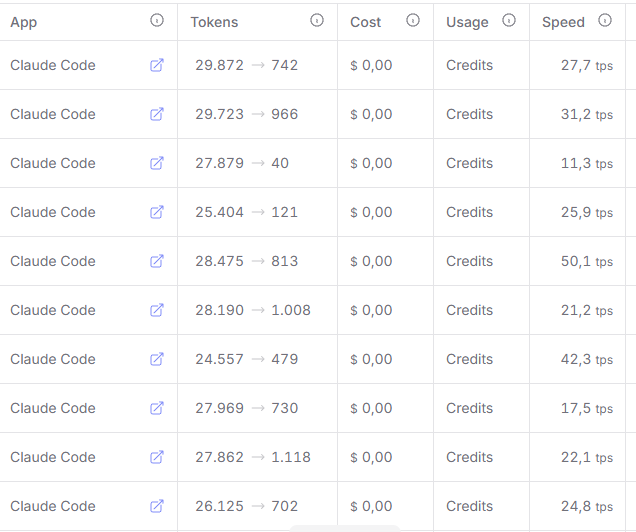Image resolution: width=636 pixels, height=532 pixels.
Task: Click Credits in the 50,1 tps row
Action: coord(469,261)
